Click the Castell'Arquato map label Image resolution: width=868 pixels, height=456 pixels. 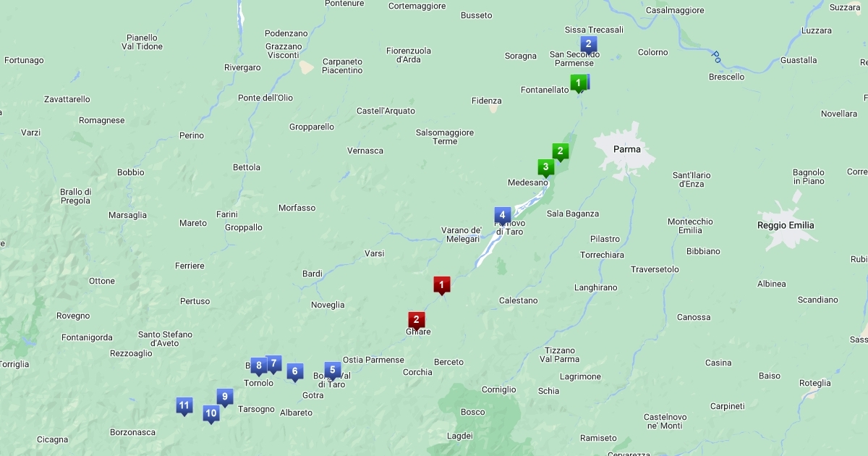(x=386, y=111)
